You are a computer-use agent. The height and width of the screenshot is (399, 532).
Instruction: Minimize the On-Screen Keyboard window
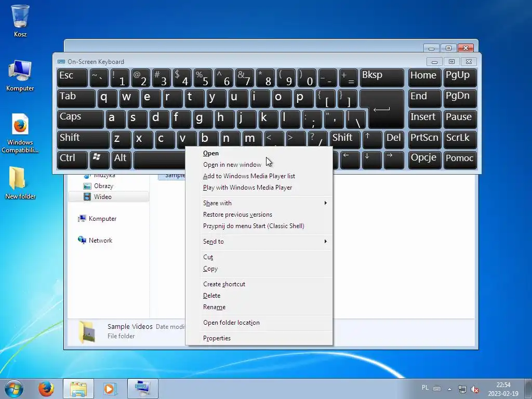point(434,62)
